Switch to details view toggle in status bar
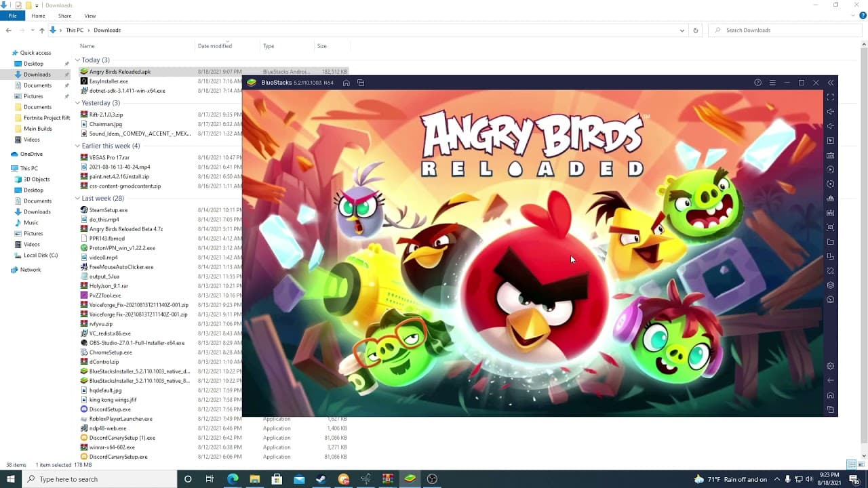Image resolution: width=868 pixels, height=488 pixels. pyautogui.click(x=851, y=464)
